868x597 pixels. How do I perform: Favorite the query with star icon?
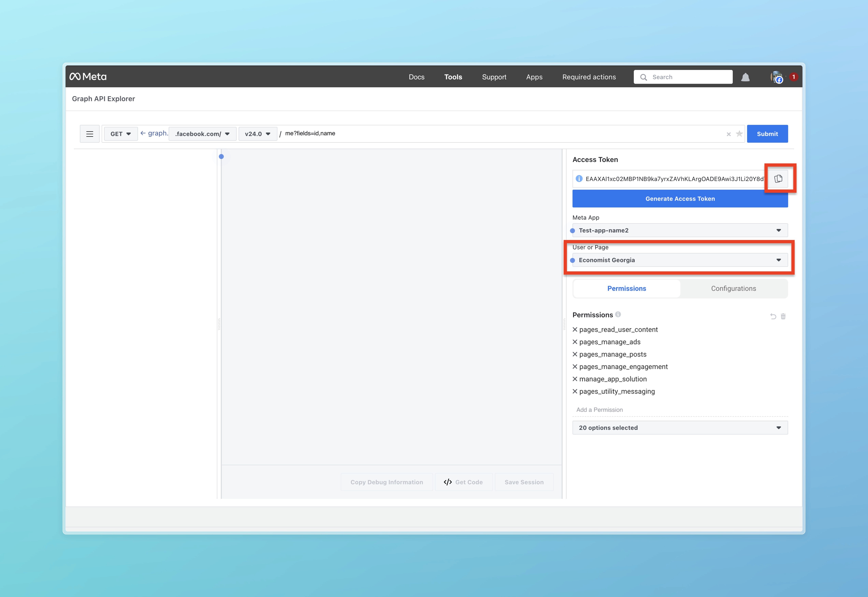[739, 134]
